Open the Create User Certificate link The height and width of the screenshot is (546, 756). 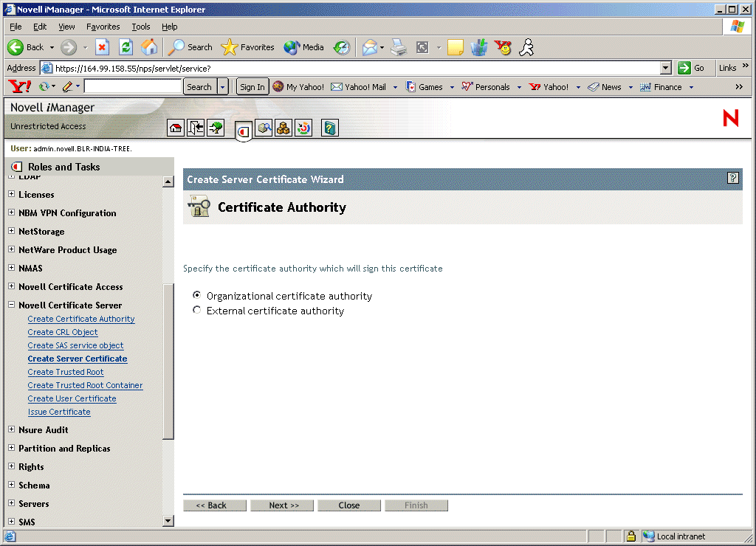(x=72, y=398)
